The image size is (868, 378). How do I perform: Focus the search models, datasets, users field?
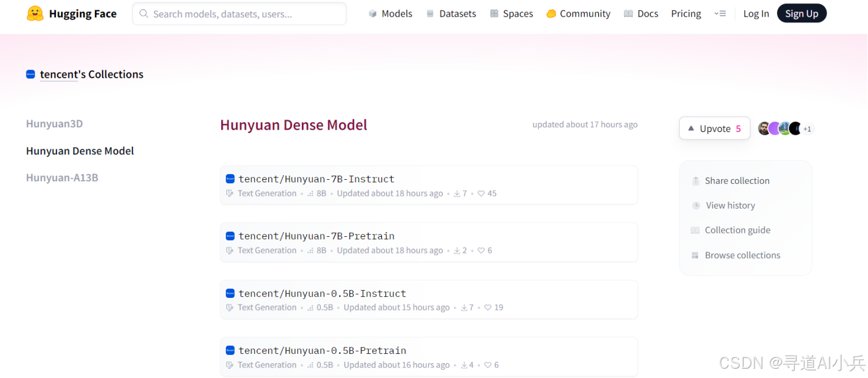(x=240, y=14)
